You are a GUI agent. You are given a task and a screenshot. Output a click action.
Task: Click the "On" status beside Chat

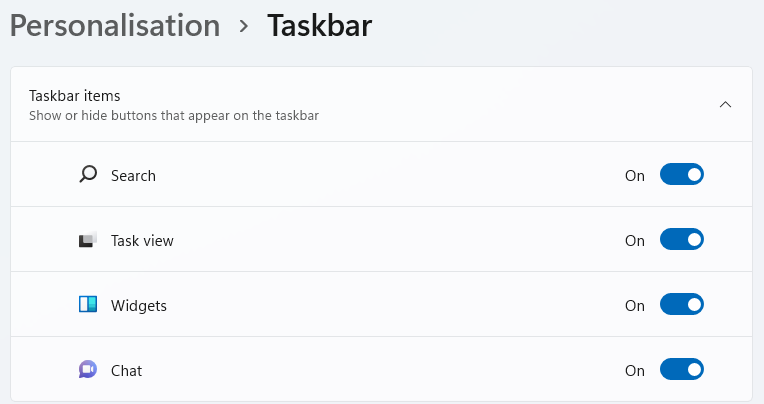(x=635, y=371)
